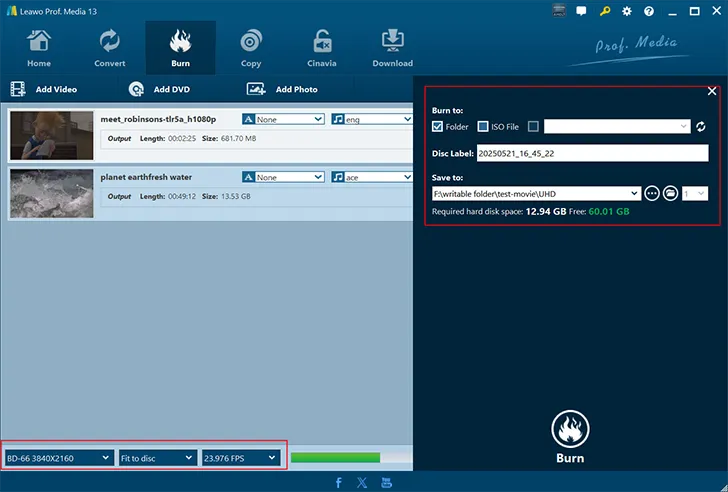Image resolution: width=728 pixels, height=492 pixels.
Task: Visit the Facebook page icon
Action: pyautogui.click(x=338, y=482)
